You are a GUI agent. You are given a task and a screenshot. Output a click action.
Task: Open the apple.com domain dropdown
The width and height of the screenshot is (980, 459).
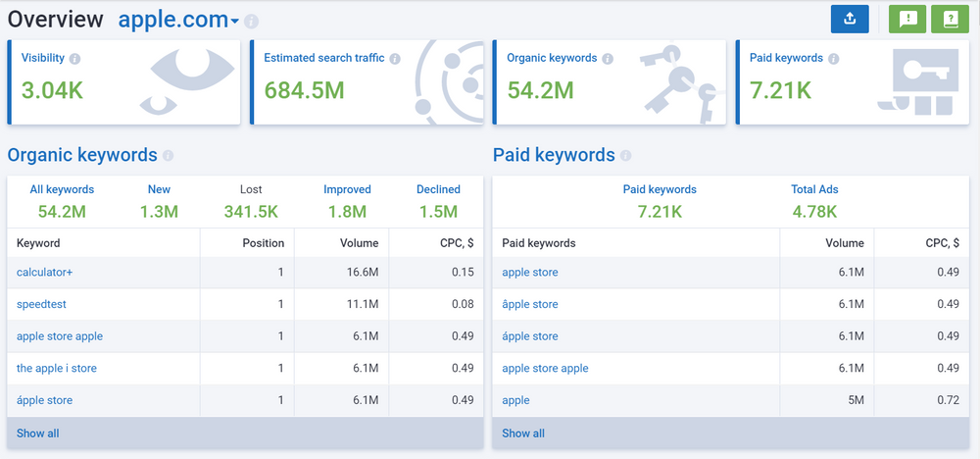178,20
